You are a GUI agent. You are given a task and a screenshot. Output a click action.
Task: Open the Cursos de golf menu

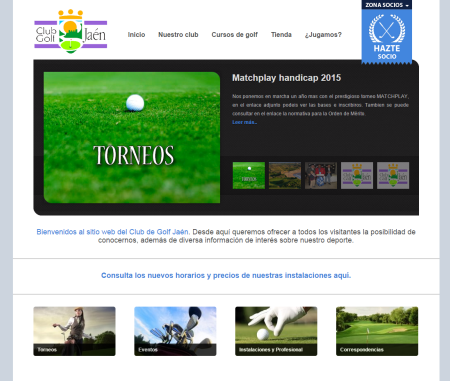(x=235, y=35)
